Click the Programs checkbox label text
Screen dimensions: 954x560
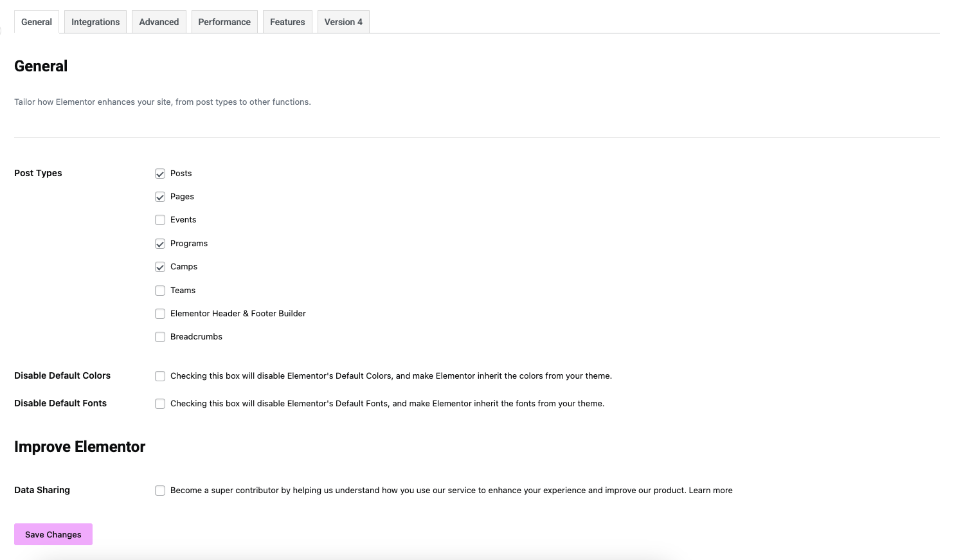click(189, 244)
